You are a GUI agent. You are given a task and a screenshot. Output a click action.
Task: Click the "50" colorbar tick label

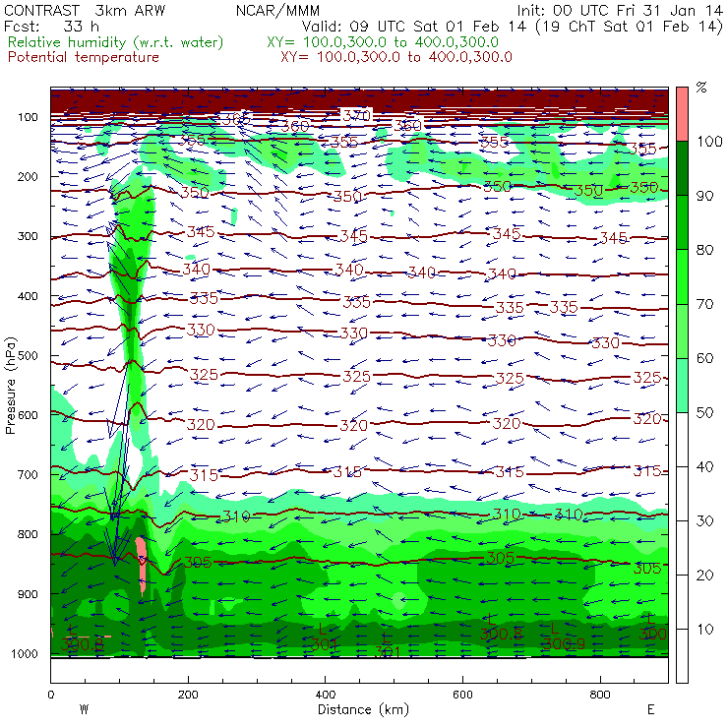[704, 412]
